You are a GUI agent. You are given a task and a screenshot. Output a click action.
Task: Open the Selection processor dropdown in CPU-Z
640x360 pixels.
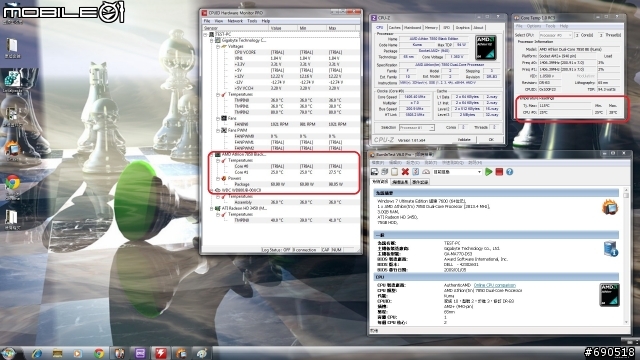click(416, 128)
